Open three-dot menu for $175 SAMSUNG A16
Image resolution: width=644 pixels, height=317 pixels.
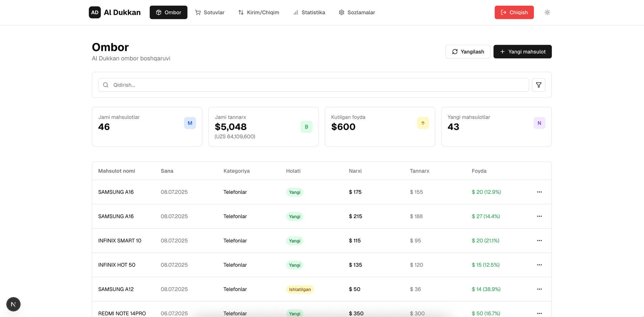pyautogui.click(x=539, y=192)
